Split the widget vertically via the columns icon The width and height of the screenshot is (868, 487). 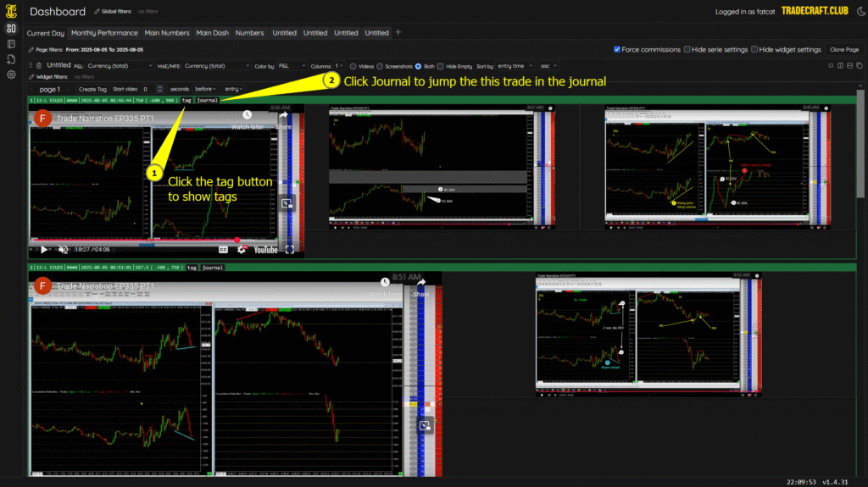click(x=840, y=66)
